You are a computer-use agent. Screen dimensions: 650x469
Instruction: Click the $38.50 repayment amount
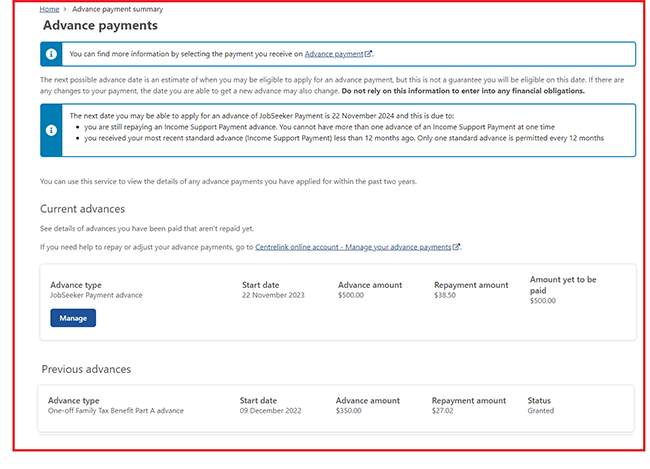point(445,296)
